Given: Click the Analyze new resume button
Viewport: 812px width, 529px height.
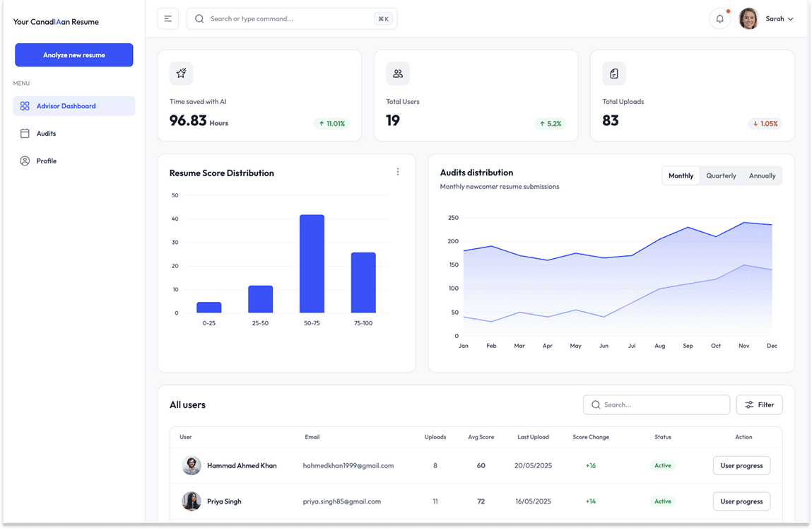Looking at the screenshot, I should pos(74,55).
